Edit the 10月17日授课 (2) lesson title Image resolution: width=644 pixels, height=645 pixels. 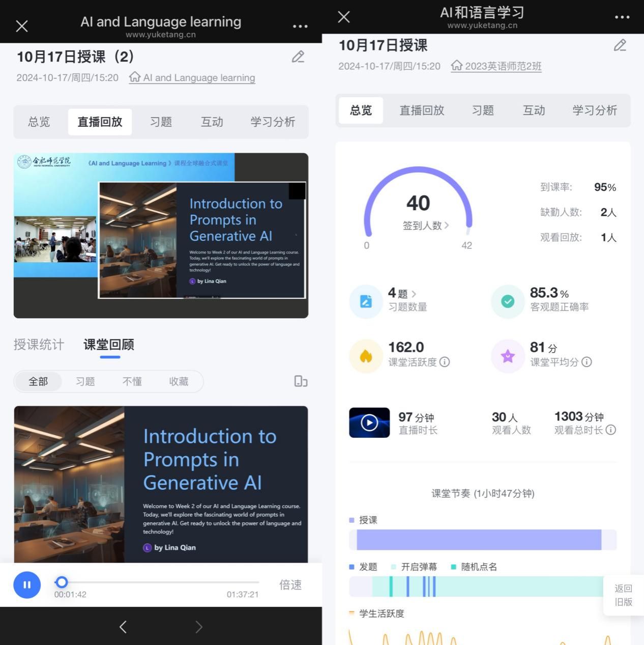tap(298, 57)
